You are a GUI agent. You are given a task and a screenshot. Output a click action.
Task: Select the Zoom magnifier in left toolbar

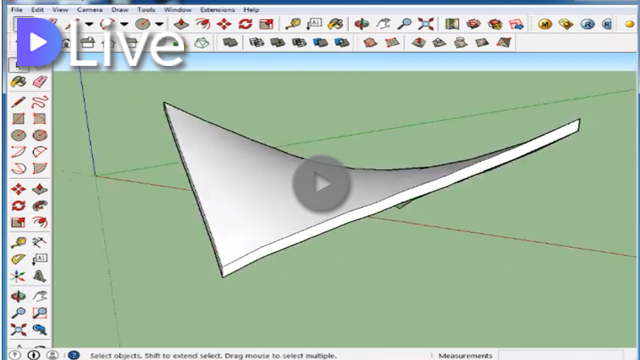pyautogui.click(x=18, y=313)
